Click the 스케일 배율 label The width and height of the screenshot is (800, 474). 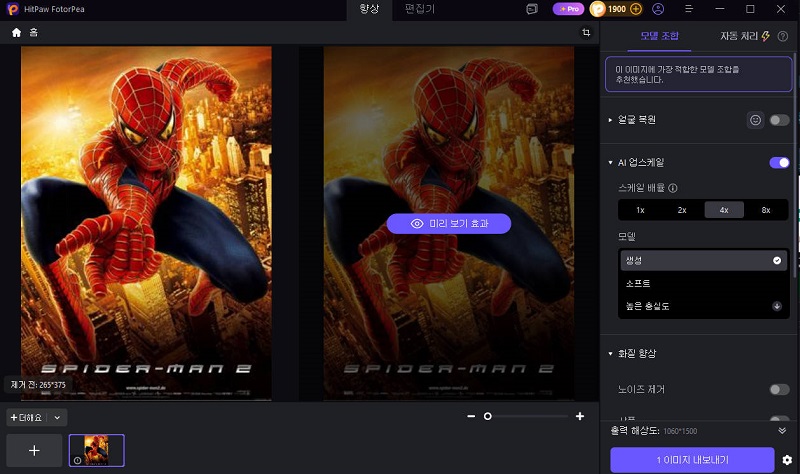pyautogui.click(x=641, y=188)
